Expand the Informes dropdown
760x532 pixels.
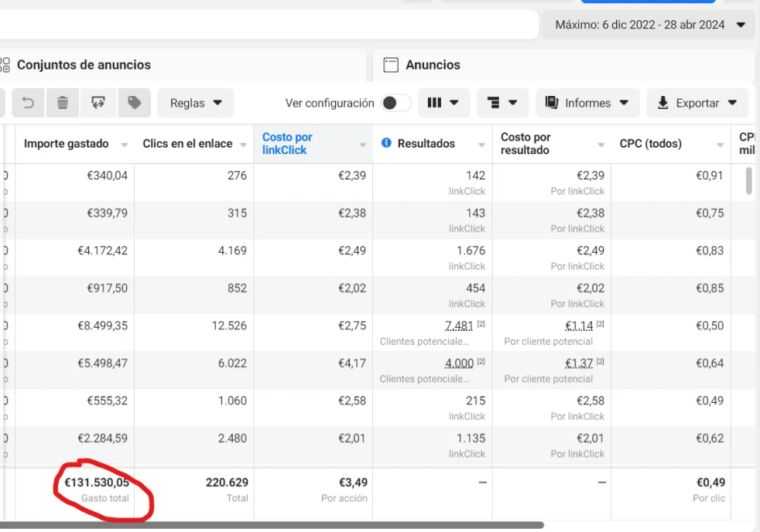[x=587, y=103]
